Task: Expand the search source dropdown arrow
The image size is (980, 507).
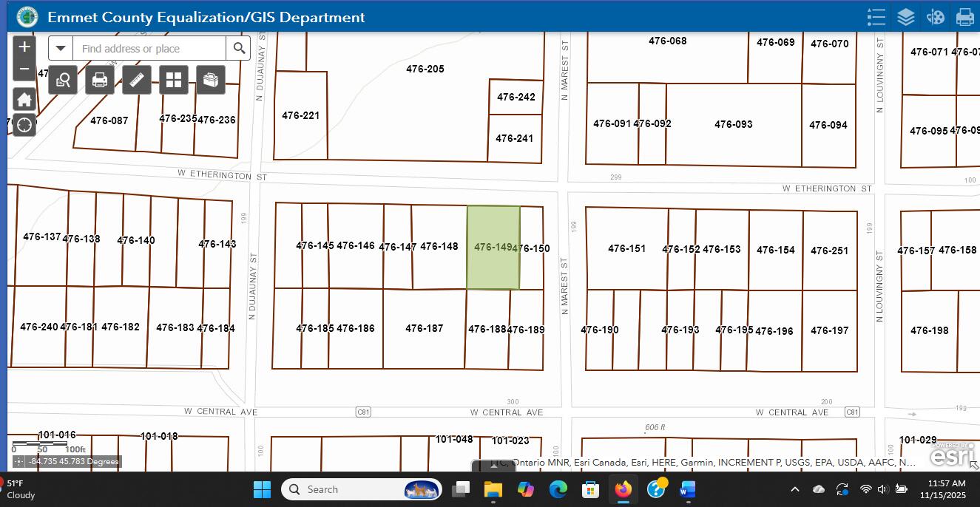Action: pyautogui.click(x=59, y=47)
